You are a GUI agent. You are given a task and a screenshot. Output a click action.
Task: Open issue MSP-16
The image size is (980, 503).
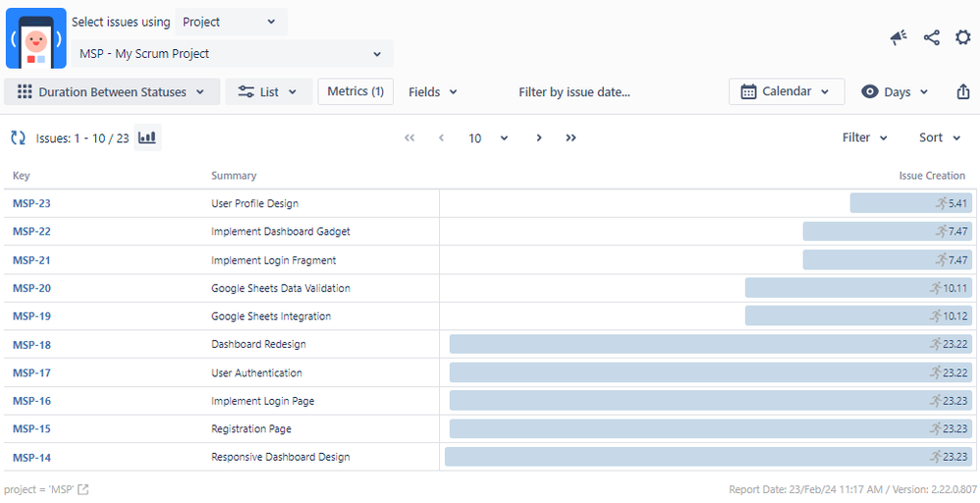click(x=31, y=401)
